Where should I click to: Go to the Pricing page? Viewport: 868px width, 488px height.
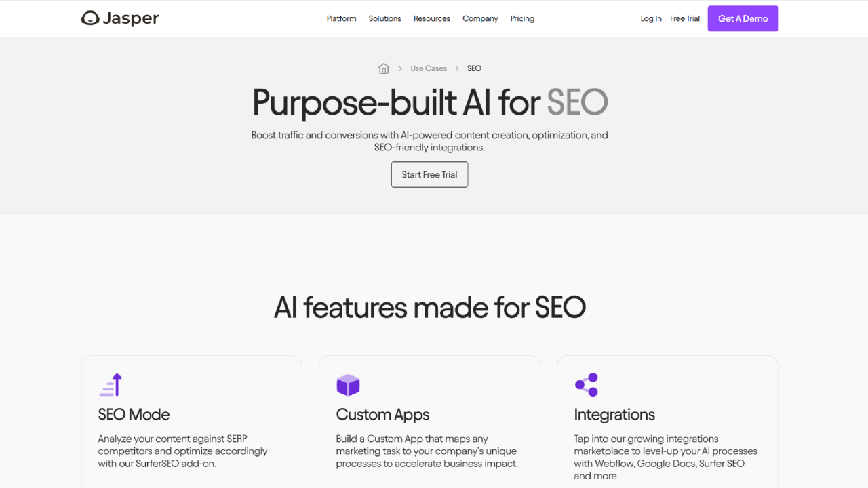coord(522,19)
